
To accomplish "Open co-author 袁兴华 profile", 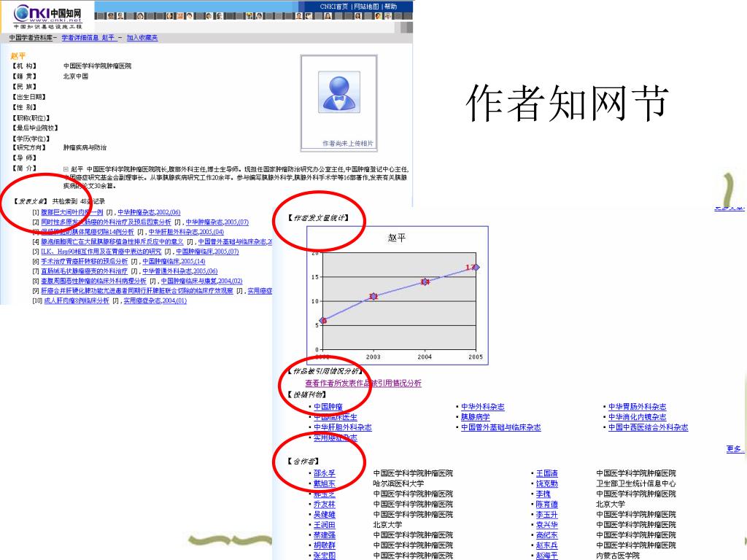I will pos(547,525).
